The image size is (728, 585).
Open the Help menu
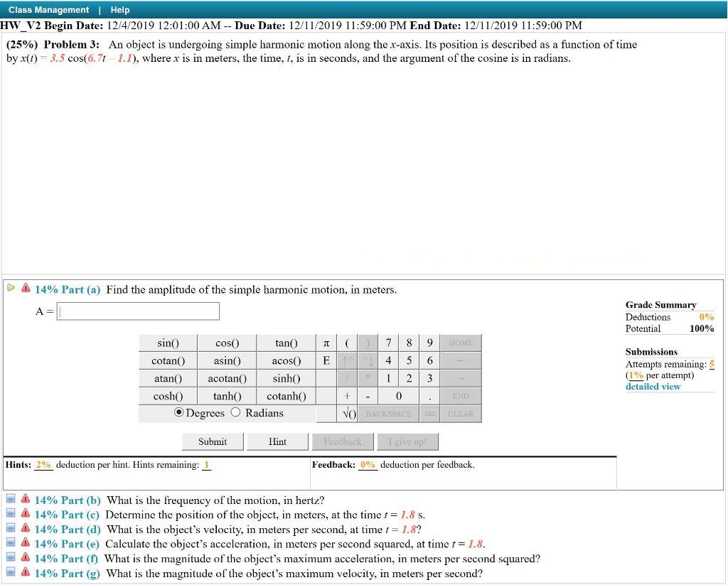(119, 9)
